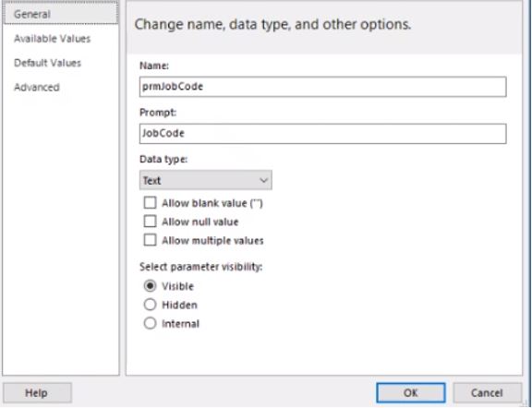Click the Name: label above prmJobCode
Image resolution: width=532 pixels, height=408 pixels.
pos(154,66)
